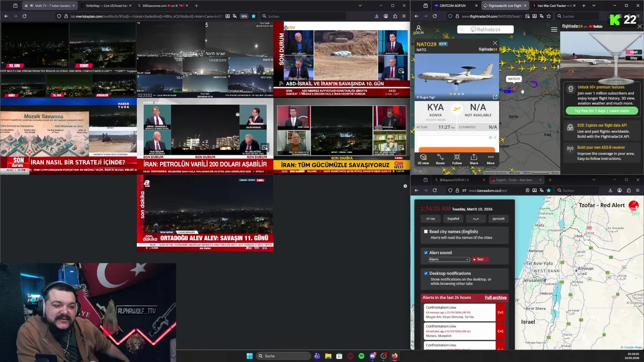Screen dimensions: 644x362
Task: Open aircraft photo in external link
Action: (495, 97)
